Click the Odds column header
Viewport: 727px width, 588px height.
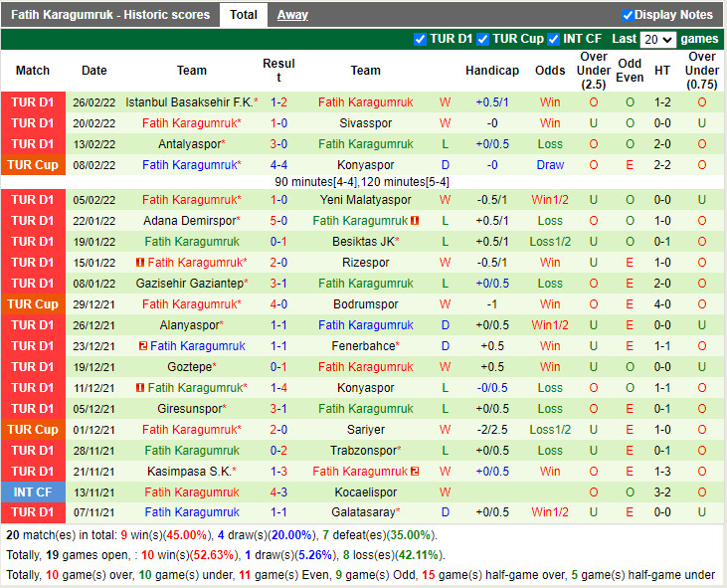click(550, 71)
